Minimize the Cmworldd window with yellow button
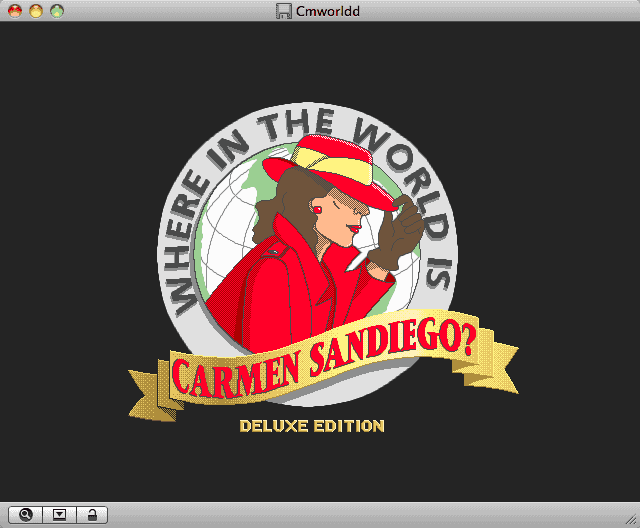 36,11
